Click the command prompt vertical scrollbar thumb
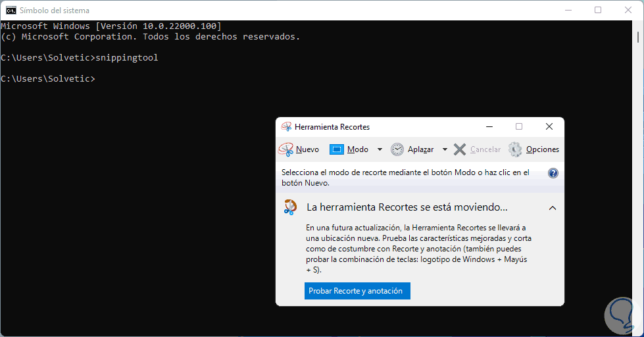The image size is (644, 337). tap(638, 37)
